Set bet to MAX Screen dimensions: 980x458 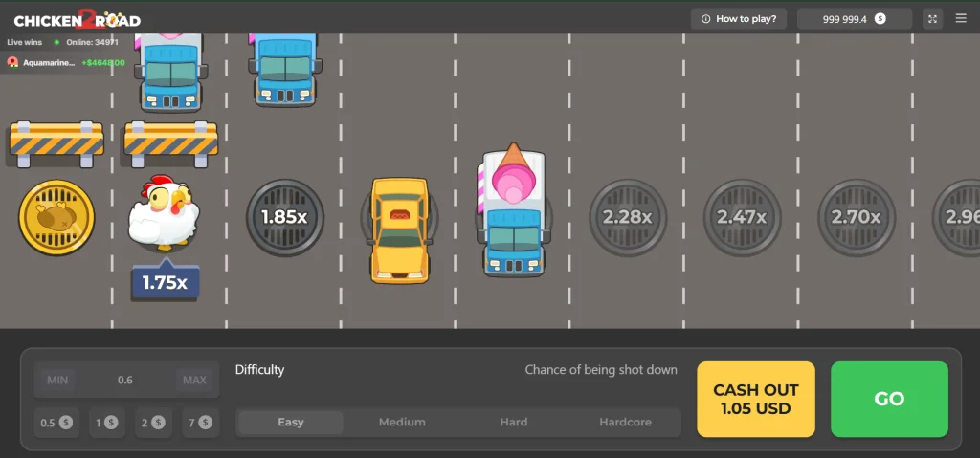[x=194, y=380]
